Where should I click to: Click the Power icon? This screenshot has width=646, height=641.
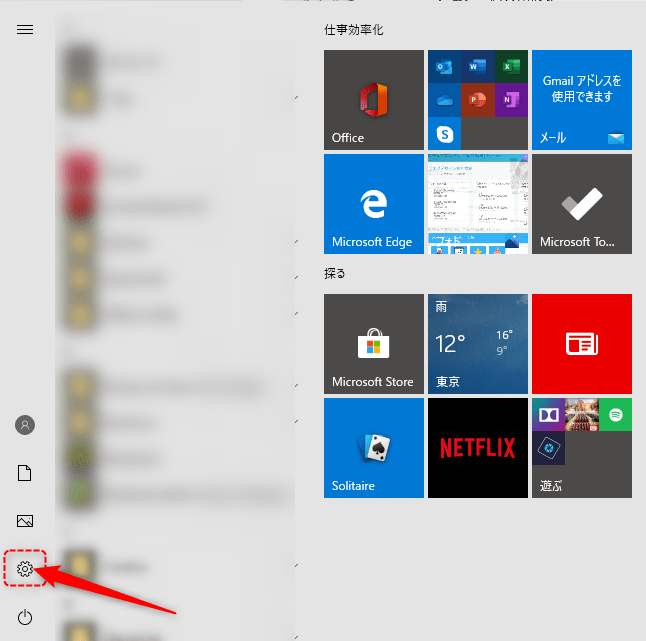(25, 617)
